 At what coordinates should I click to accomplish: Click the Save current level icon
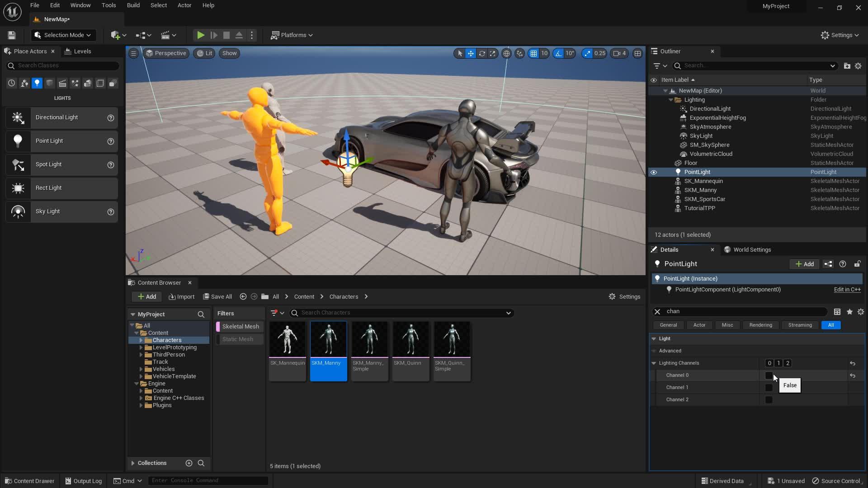click(12, 35)
